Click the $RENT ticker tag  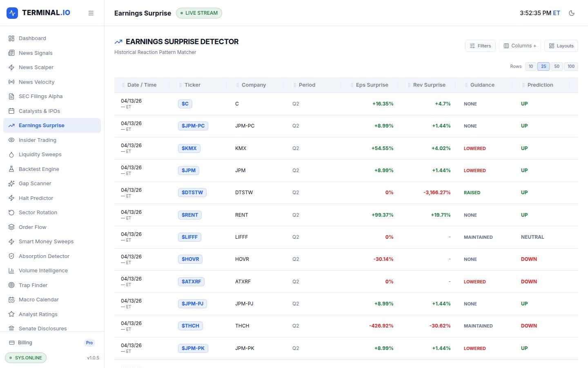point(190,215)
